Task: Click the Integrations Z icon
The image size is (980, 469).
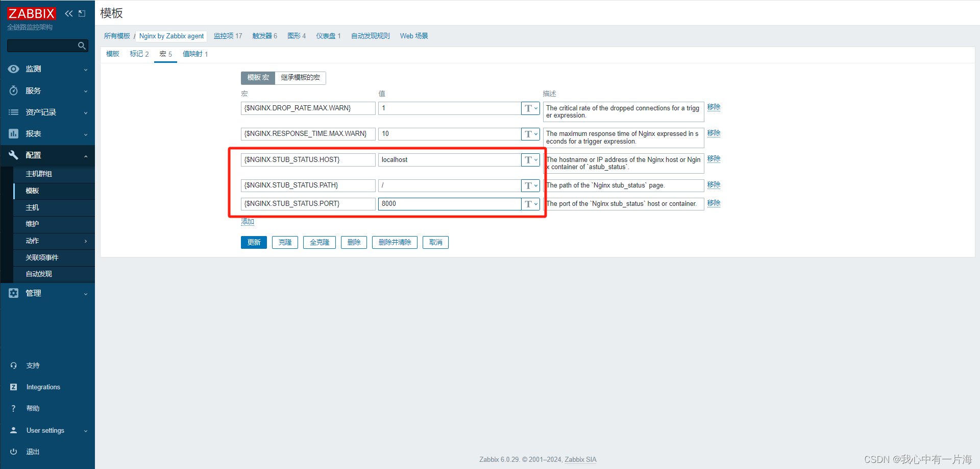Action: (14, 387)
